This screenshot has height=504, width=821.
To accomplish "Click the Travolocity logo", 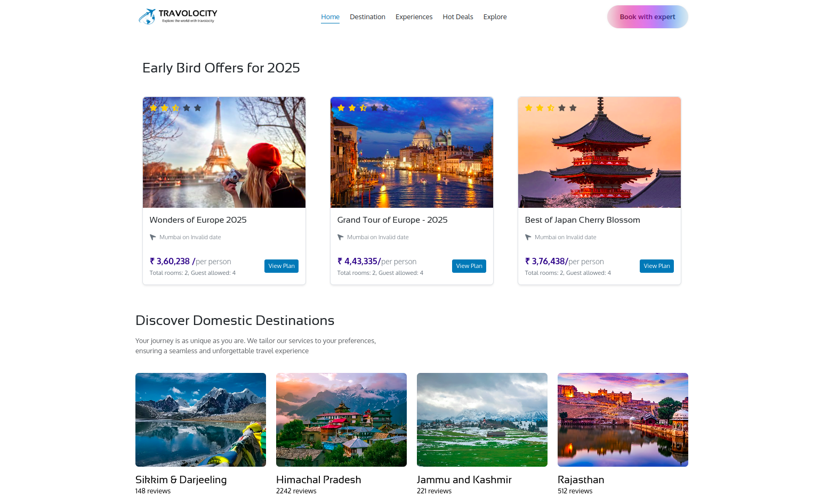I will coord(178,17).
